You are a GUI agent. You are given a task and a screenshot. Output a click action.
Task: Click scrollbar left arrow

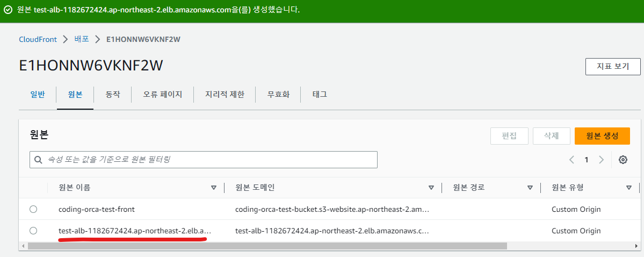(x=24, y=246)
